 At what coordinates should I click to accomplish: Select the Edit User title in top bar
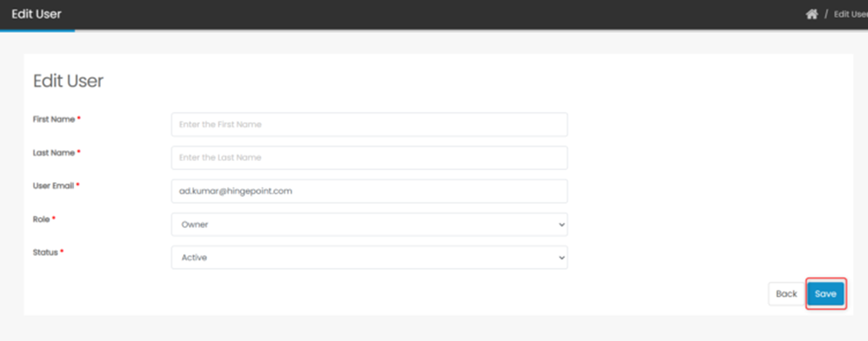point(36,14)
